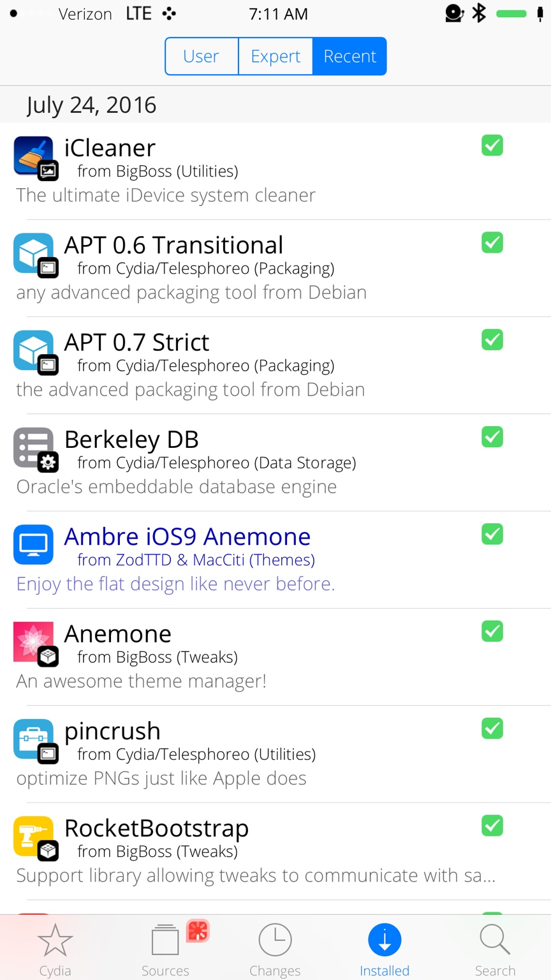This screenshot has height=980, width=551.
Task: Open APT 0.6 Transitional package details
Action: (275, 268)
